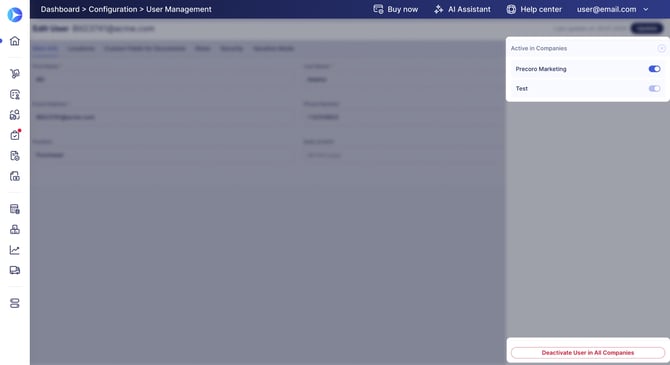
Task: Click the sidebar list icon with person
Action: 15,94
